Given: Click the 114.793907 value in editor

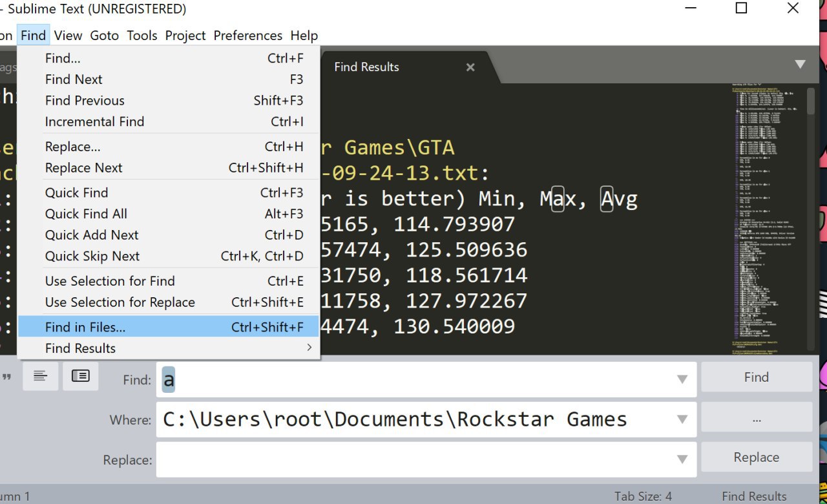Looking at the screenshot, I should pos(454,224).
